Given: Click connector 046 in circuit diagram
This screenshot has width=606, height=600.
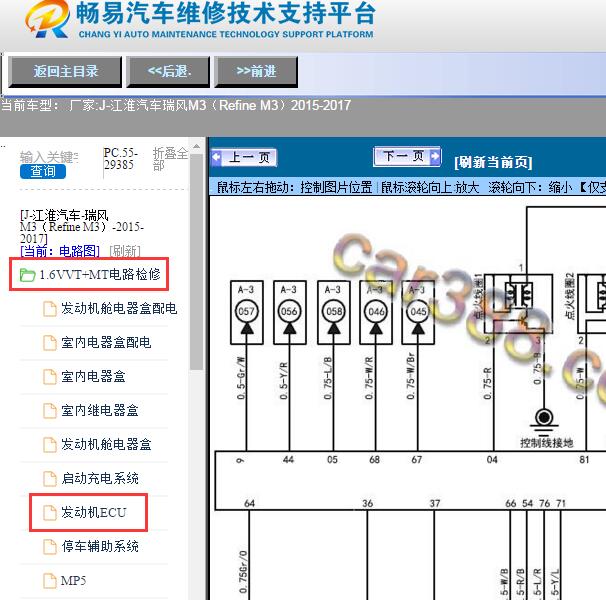Looking at the screenshot, I should tap(376, 312).
